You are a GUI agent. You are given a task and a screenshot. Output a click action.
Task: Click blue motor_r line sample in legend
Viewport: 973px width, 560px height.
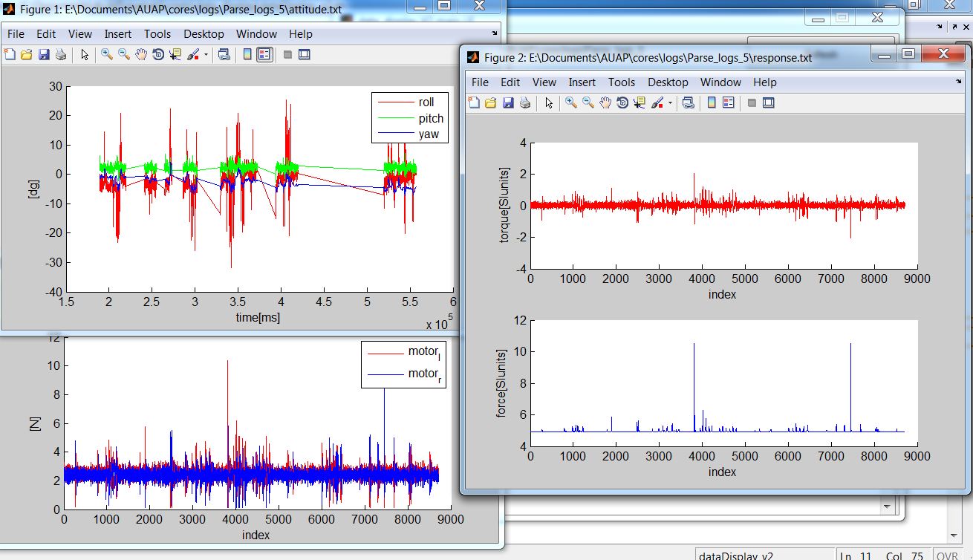pos(385,374)
